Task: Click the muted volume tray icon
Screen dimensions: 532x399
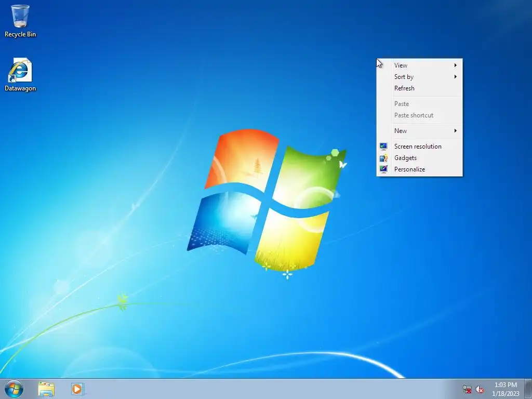Action: [480, 389]
